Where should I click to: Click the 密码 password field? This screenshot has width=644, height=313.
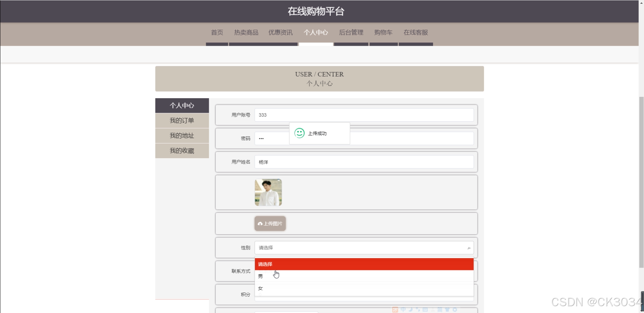tap(364, 138)
